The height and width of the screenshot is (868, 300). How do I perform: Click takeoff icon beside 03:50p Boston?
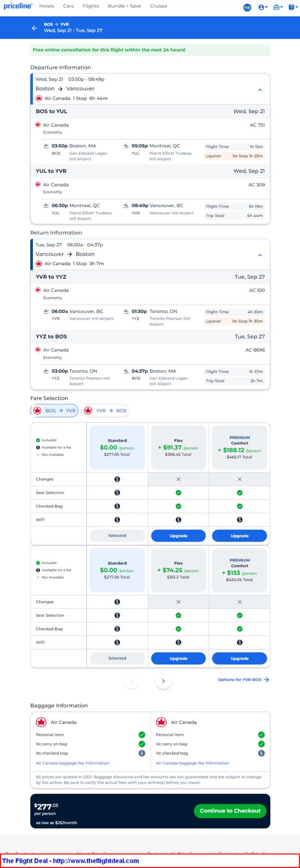[46, 146]
